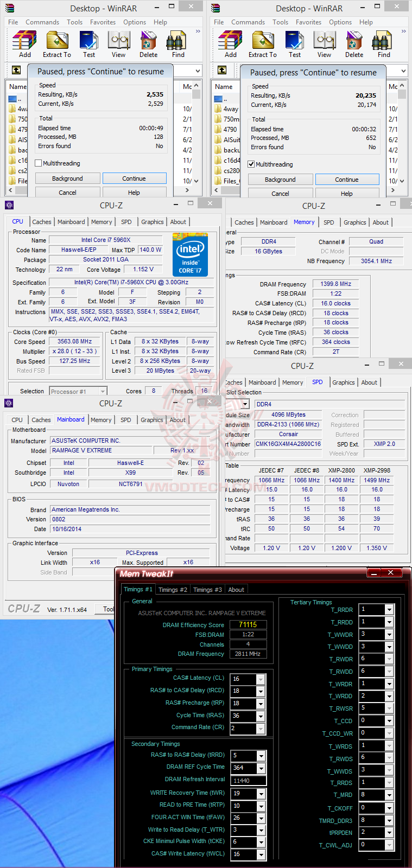
Task: Open Cycle Time (tRAS) dropdown in Mem TweakIt
Action: [261, 717]
